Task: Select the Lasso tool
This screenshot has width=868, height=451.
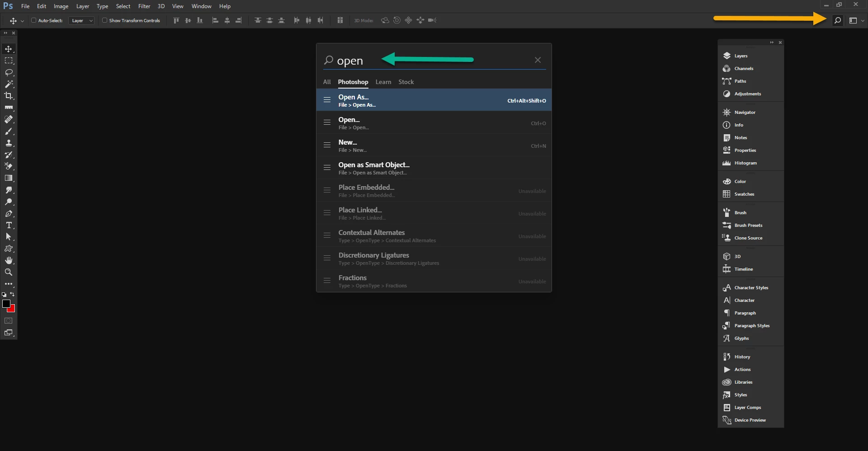Action: pyautogui.click(x=9, y=72)
